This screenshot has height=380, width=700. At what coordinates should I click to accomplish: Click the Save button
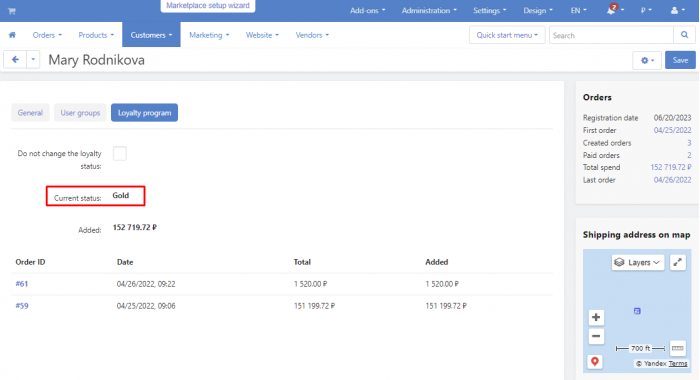tap(680, 60)
